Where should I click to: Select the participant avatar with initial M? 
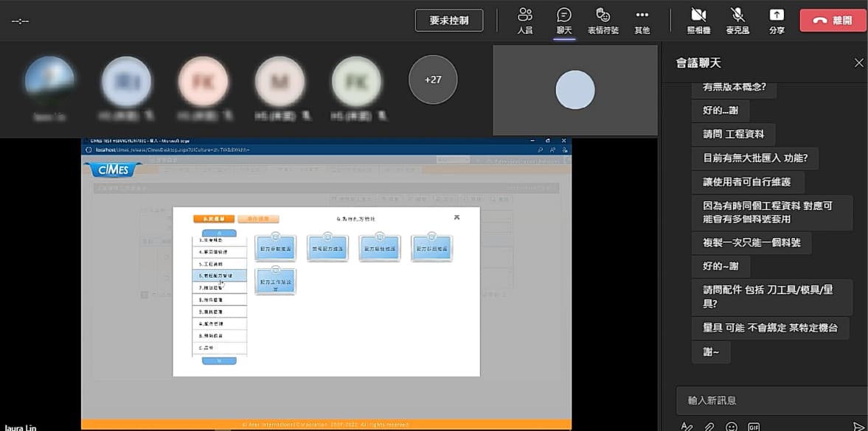click(x=280, y=81)
